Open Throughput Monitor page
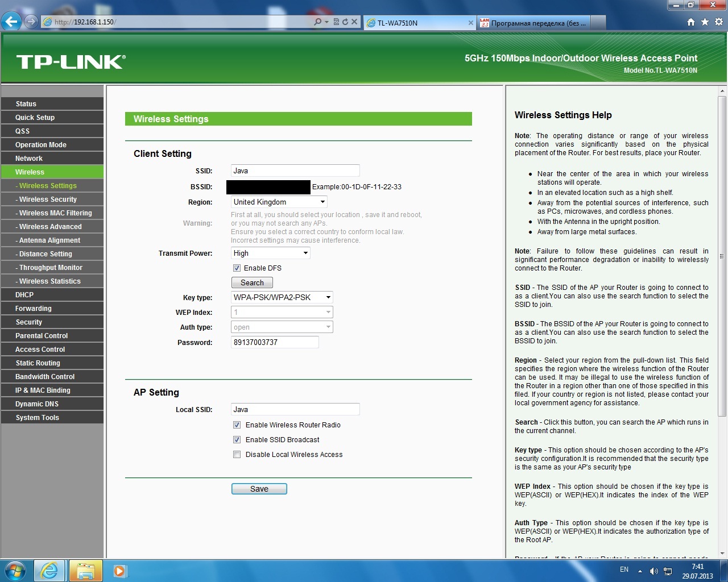This screenshot has width=728, height=582. (52, 267)
